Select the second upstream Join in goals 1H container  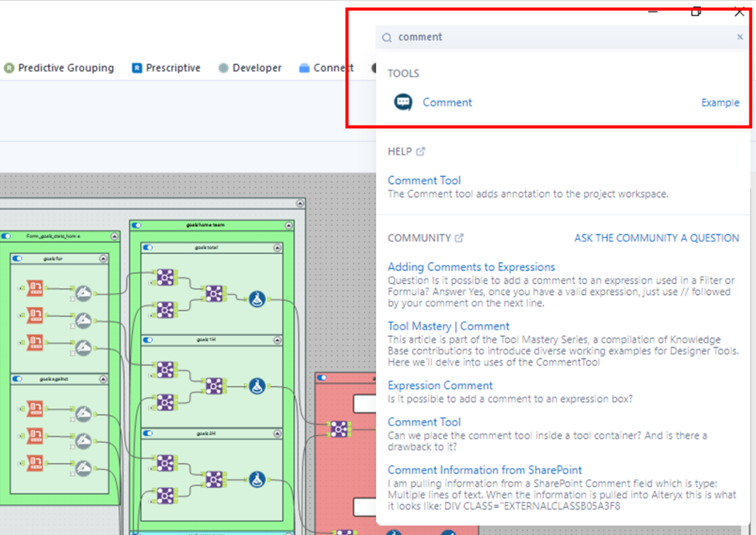pos(166,402)
